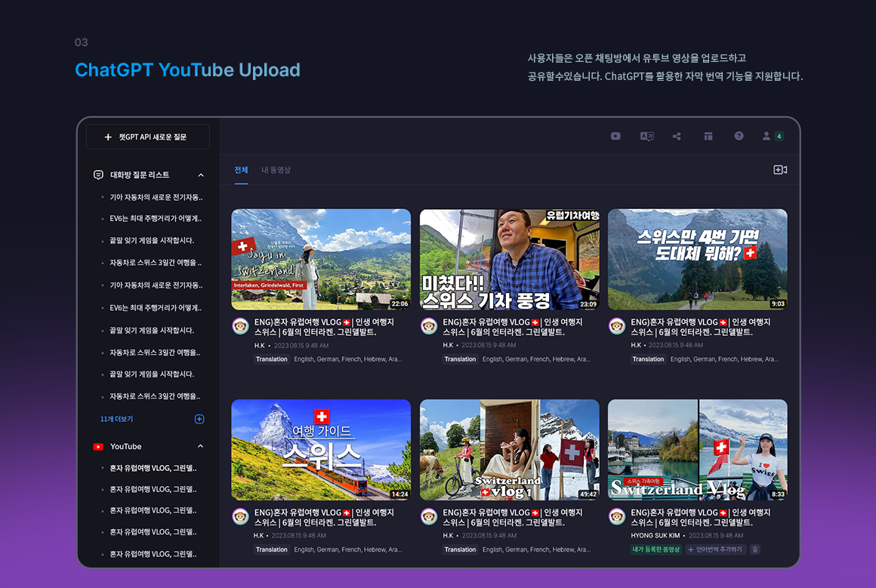Collapse the 대화방 질문 리스트 section chevron
The width and height of the screenshot is (876, 588).
coord(201,175)
